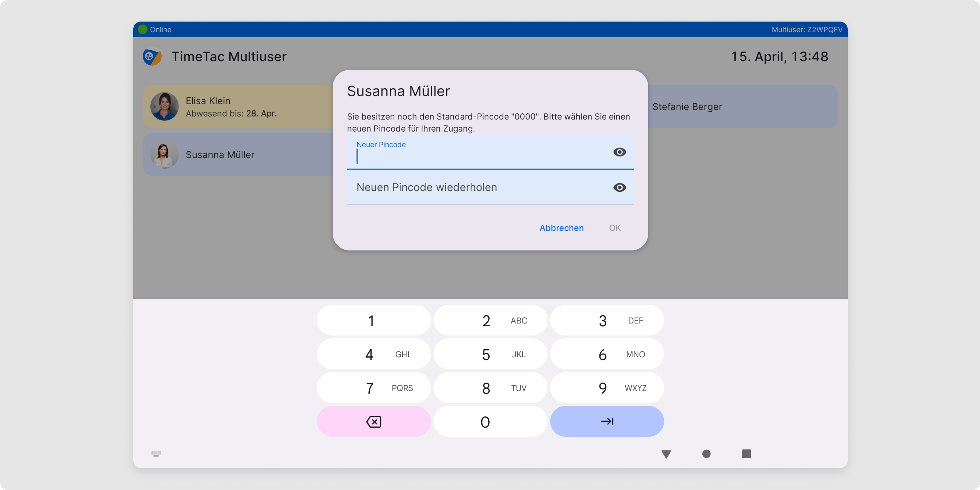Click the green Online status indicator

coord(143,29)
